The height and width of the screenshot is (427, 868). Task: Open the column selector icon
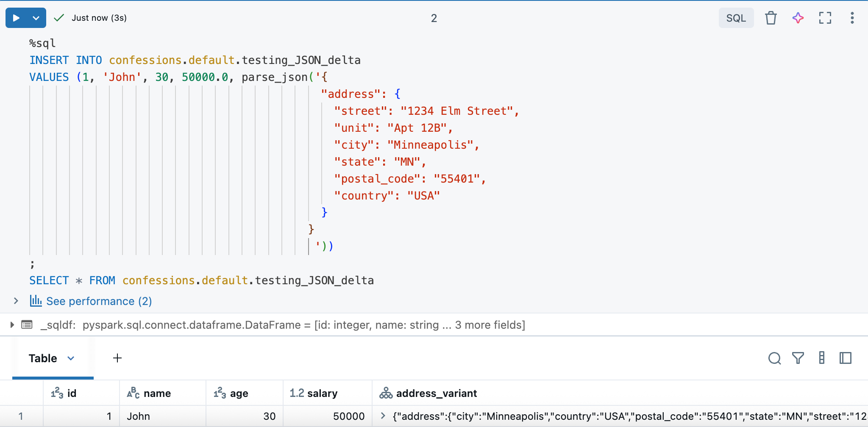(821, 358)
